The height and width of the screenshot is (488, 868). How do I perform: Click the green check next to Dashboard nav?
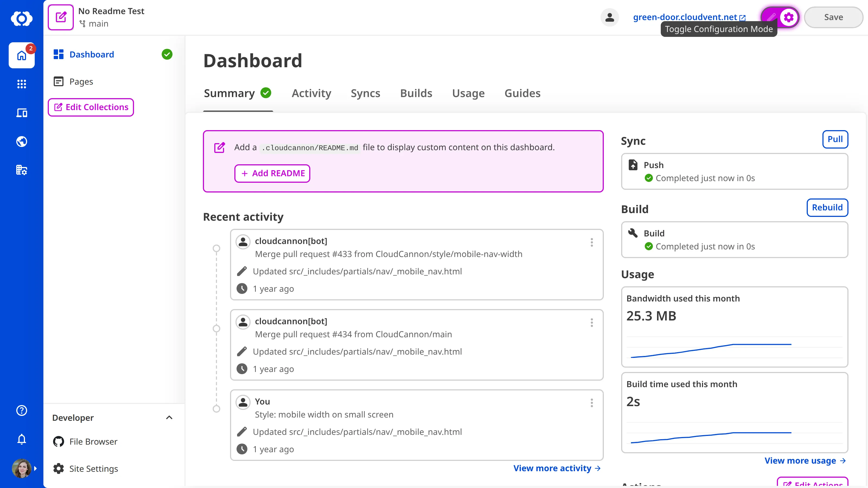click(167, 54)
